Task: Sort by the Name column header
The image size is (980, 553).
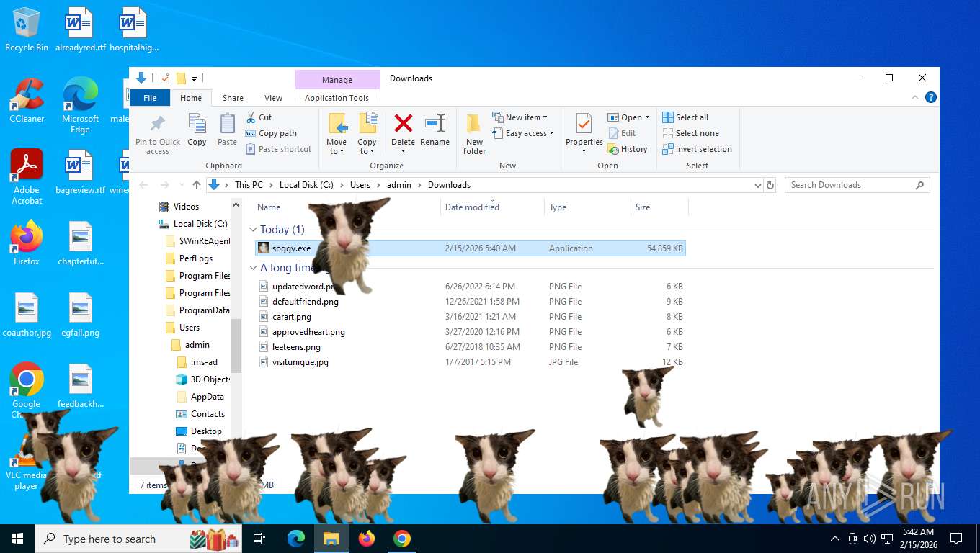Action: 269,207
